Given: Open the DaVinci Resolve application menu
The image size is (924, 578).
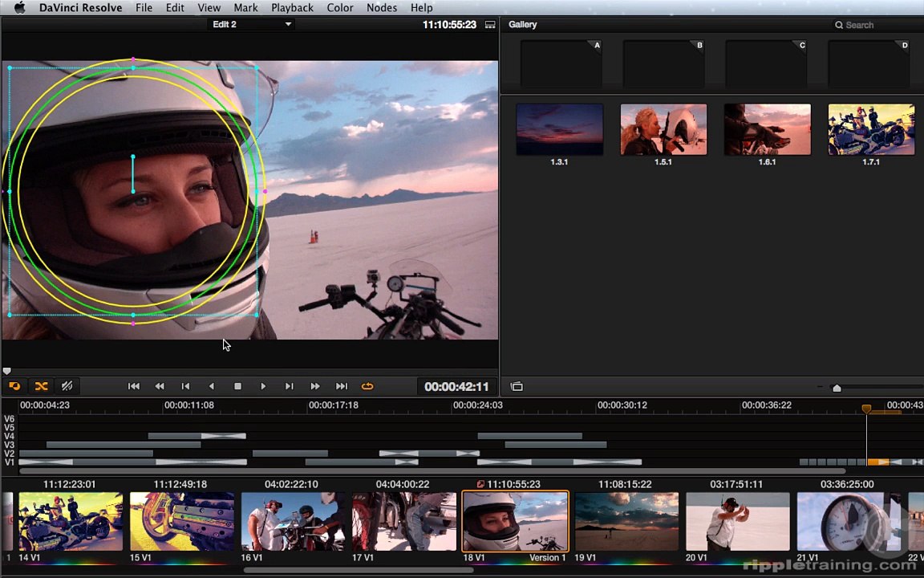Looking at the screenshot, I should [x=81, y=8].
